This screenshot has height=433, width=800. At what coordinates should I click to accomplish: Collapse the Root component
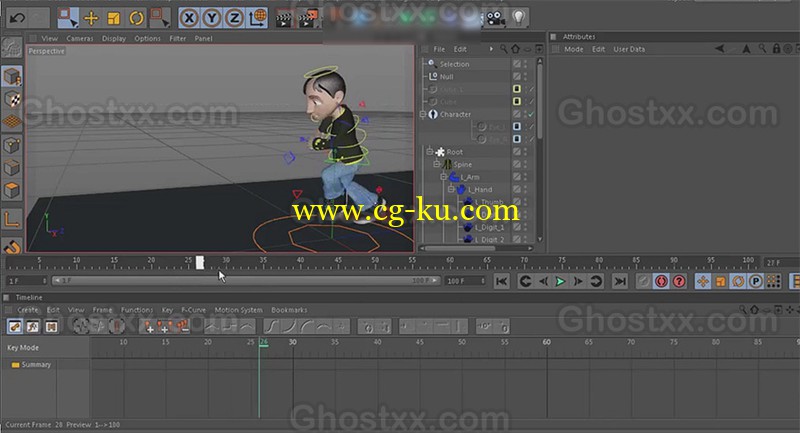click(x=430, y=151)
